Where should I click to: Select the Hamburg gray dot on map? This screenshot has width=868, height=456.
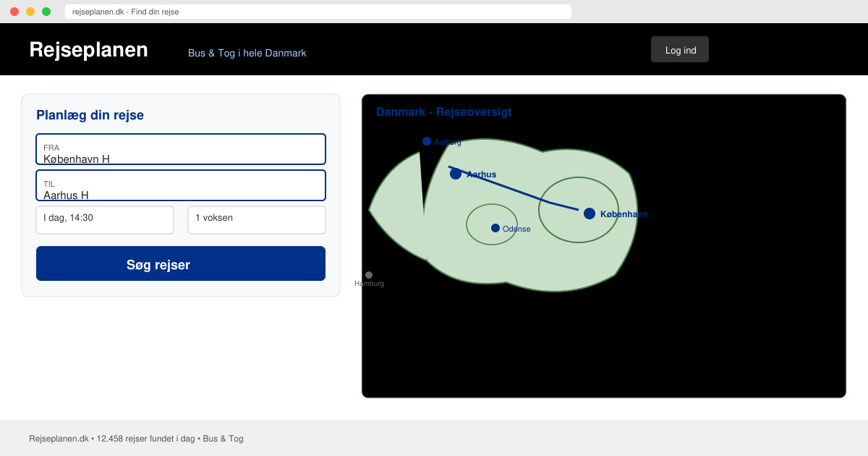click(369, 275)
